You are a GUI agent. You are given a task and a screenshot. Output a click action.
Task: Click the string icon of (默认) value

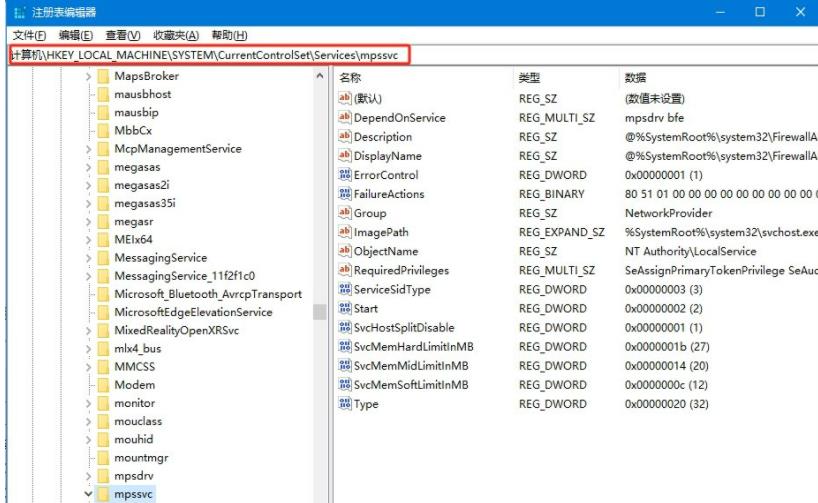coord(344,98)
